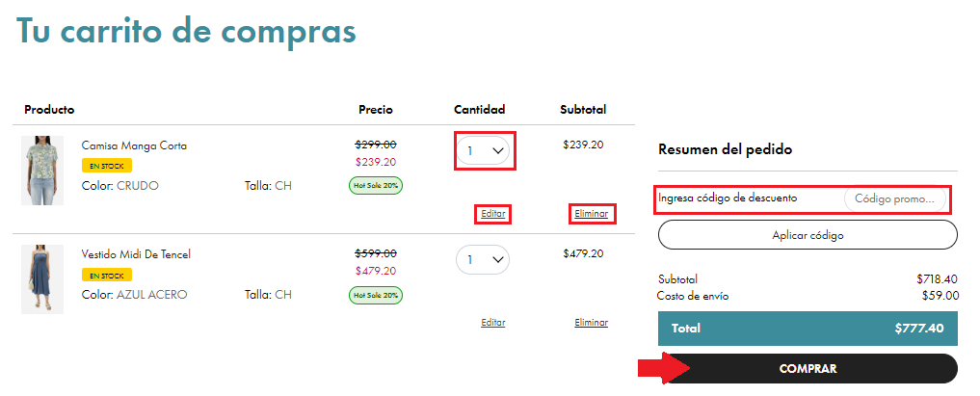Screen dimensions: 980x396
Task: Click the Vestido Midi De Tencel name
Action: click(x=136, y=254)
